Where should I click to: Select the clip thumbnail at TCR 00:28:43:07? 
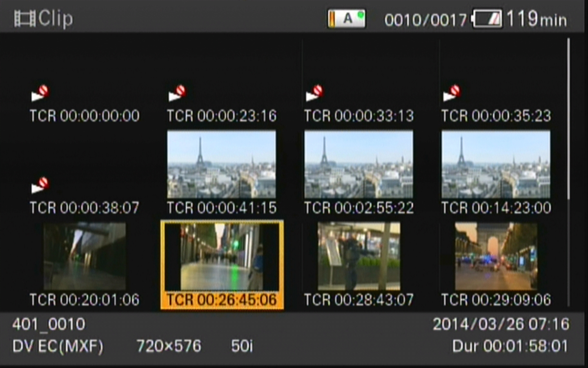359,256
